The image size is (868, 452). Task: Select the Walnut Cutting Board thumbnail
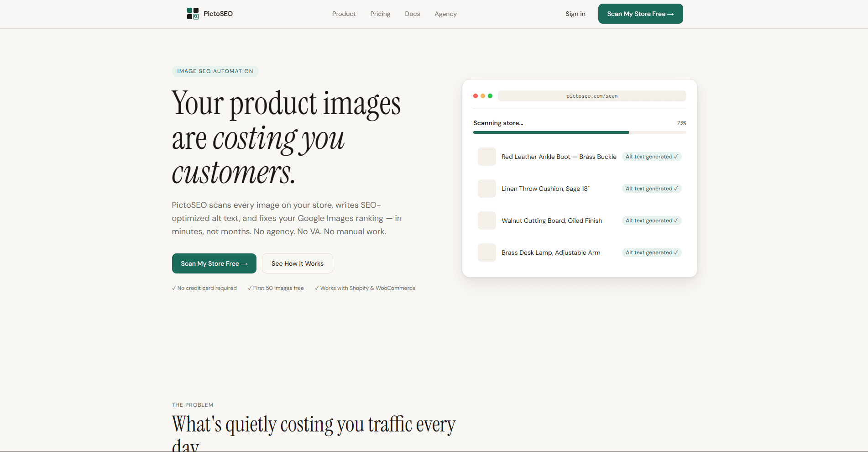tap(487, 221)
